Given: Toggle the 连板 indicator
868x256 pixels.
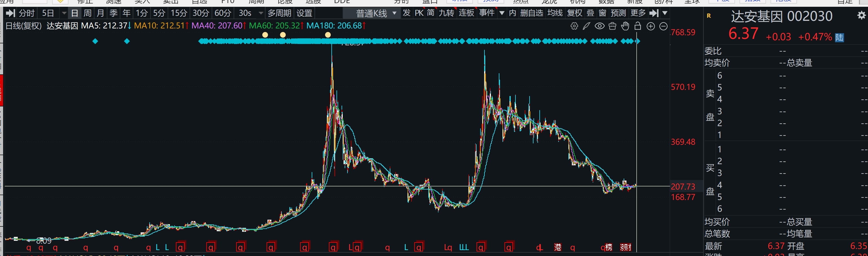Looking at the screenshot, I should (466, 13).
